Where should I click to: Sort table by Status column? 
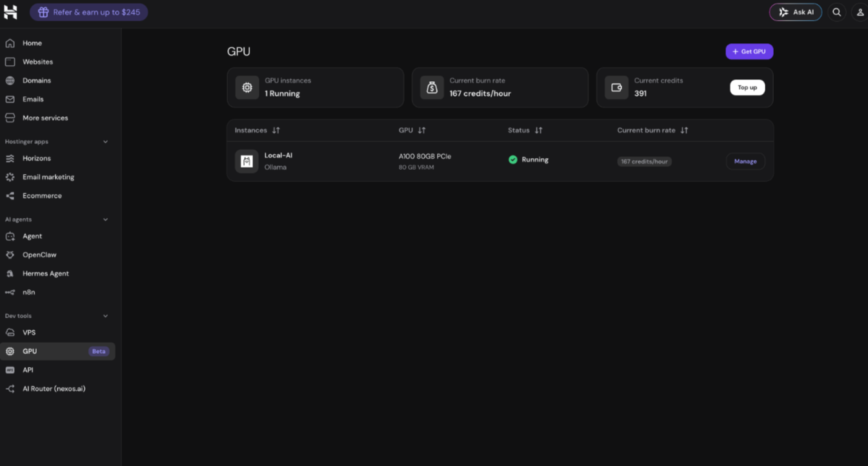(x=539, y=130)
